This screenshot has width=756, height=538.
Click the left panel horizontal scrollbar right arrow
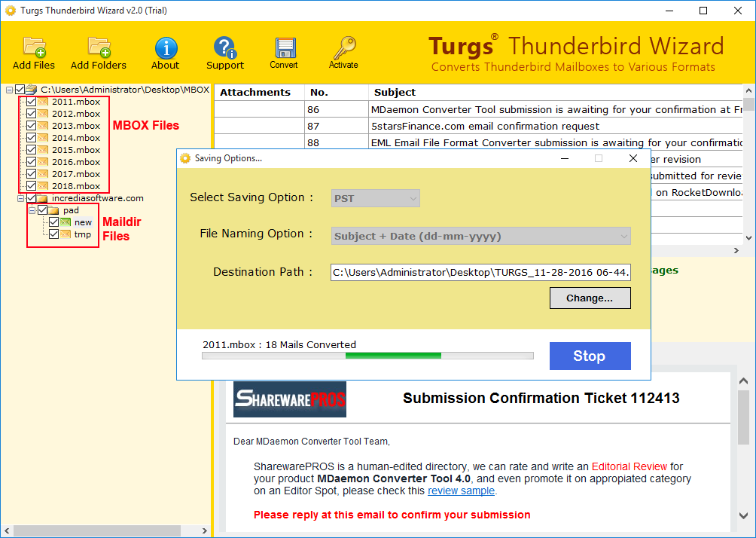(204, 530)
